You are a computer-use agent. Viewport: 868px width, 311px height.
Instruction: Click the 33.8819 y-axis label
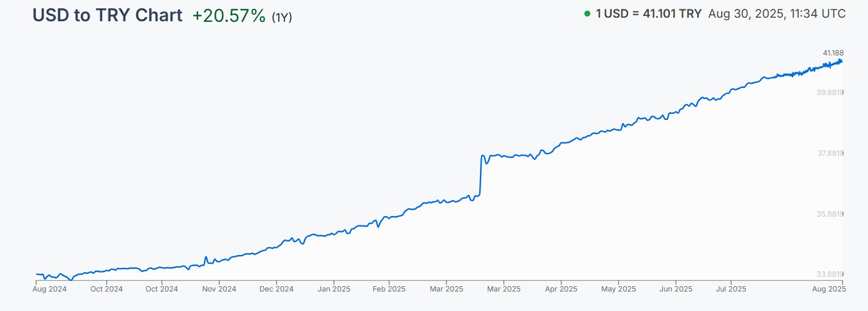pos(830,274)
